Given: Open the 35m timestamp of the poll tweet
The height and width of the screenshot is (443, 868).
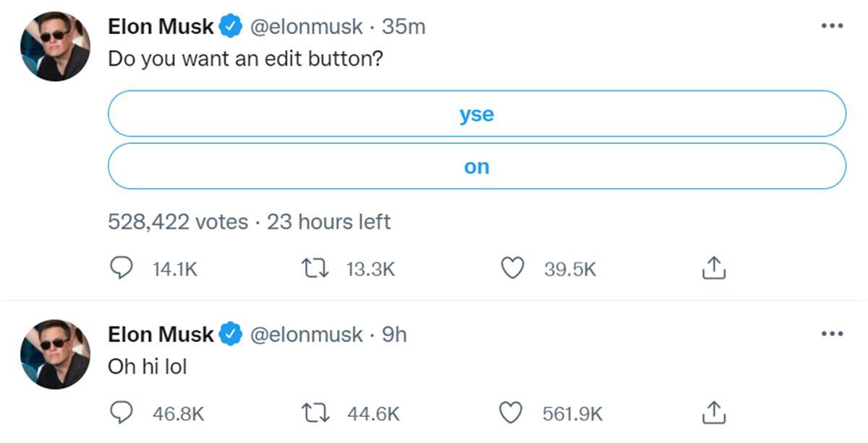Looking at the screenshot, I should pyautogui.click(x=404, y=27).
